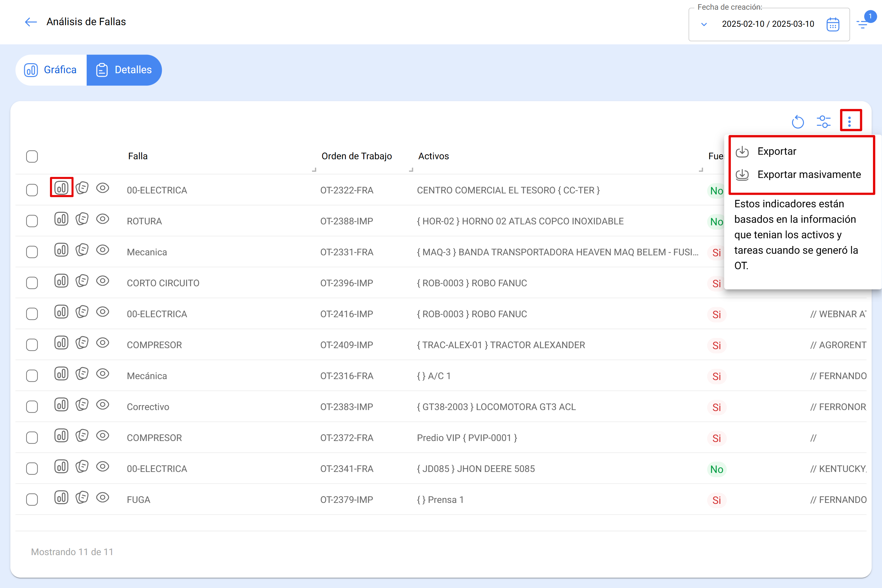The width and height of the screenshot is (882, 588).
Task: Check the OT-2331-FRA row checkbox
Action: [x=32, y=252]
